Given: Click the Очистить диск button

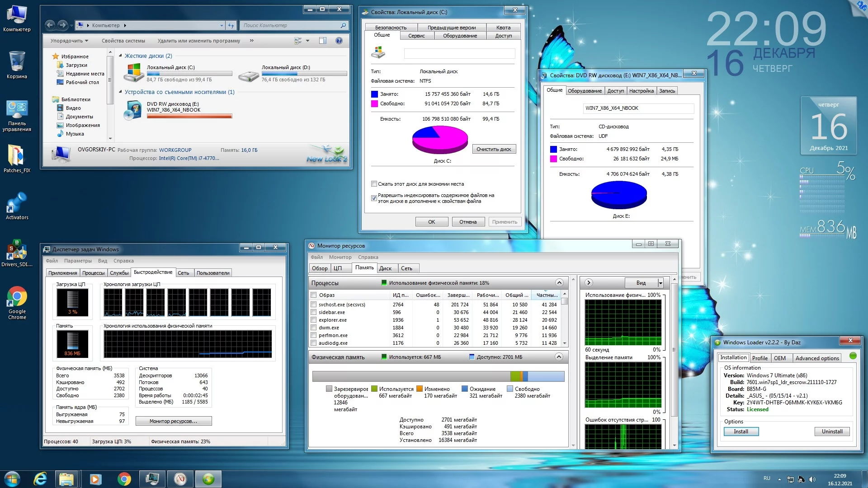Looking at the screenshot, I should [493, 149].
